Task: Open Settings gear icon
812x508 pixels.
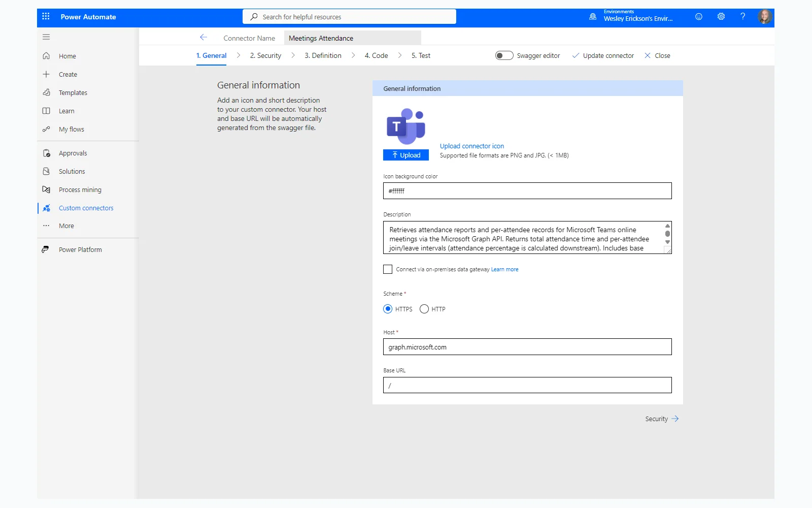Action: pos(721,16)
